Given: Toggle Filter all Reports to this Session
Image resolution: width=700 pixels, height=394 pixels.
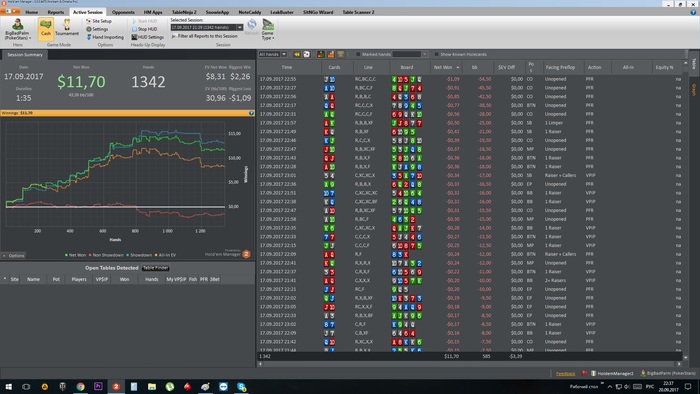Looking at the screenshot, I should point(204,36).
